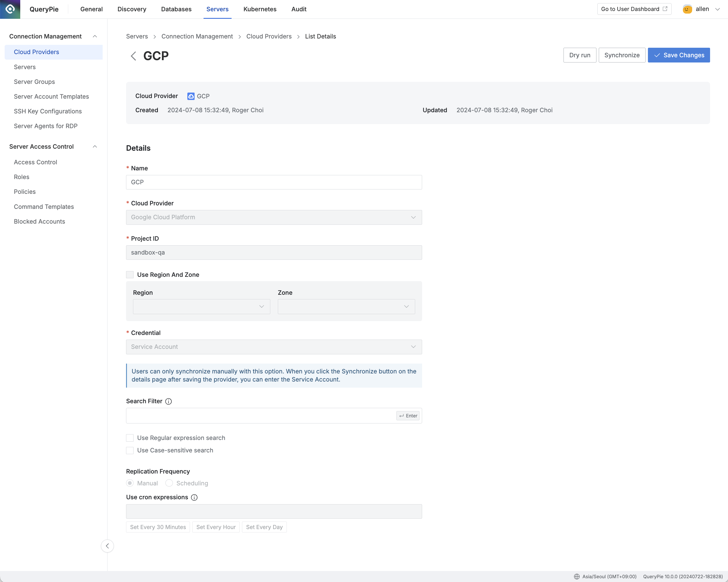
Task: Click Set Every Hour button
Action: pos(216,527)
